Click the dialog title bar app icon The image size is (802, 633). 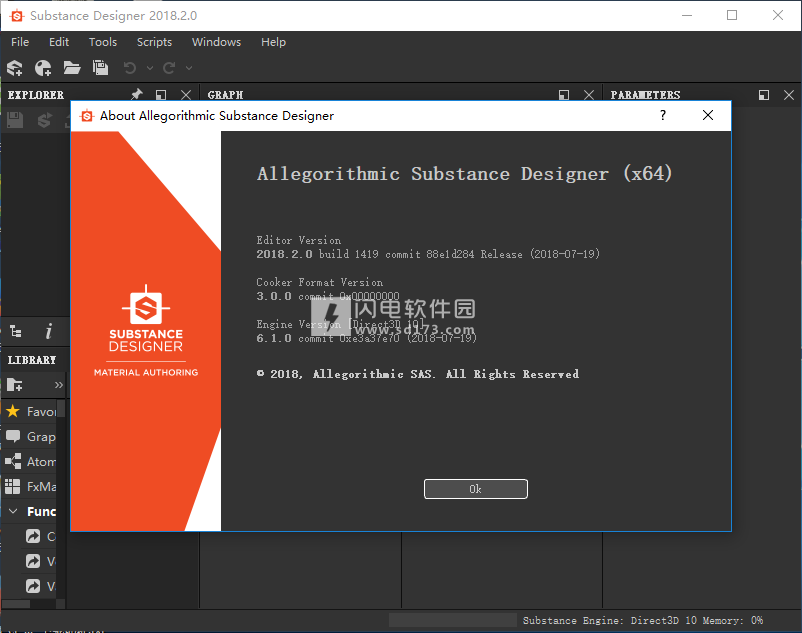87,116
